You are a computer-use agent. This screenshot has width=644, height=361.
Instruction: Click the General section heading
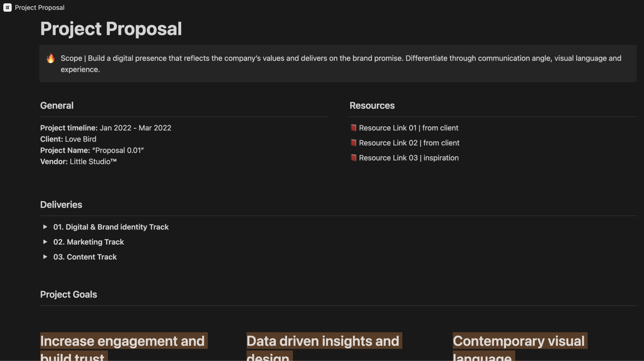click(56, 105)
